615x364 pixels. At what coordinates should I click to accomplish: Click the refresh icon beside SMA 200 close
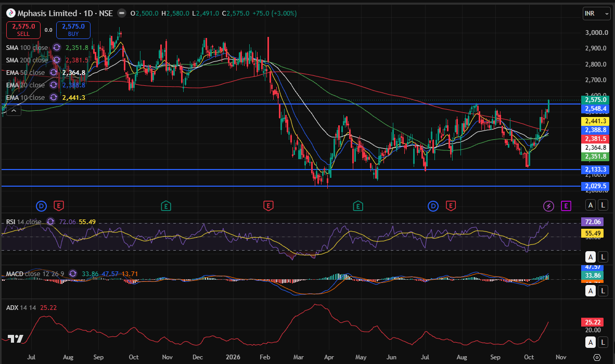coord(57,60)
